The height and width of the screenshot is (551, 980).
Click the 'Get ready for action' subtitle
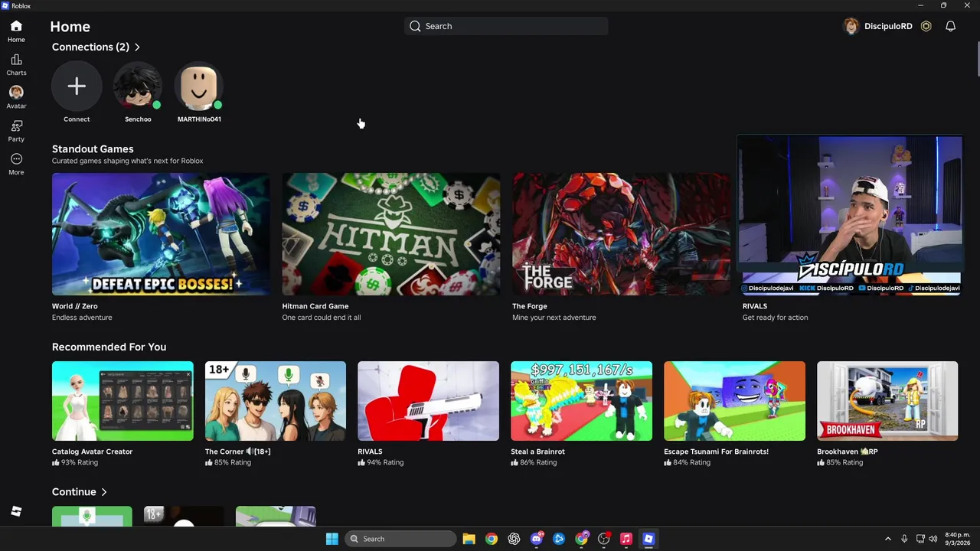(x=775, y=318)
